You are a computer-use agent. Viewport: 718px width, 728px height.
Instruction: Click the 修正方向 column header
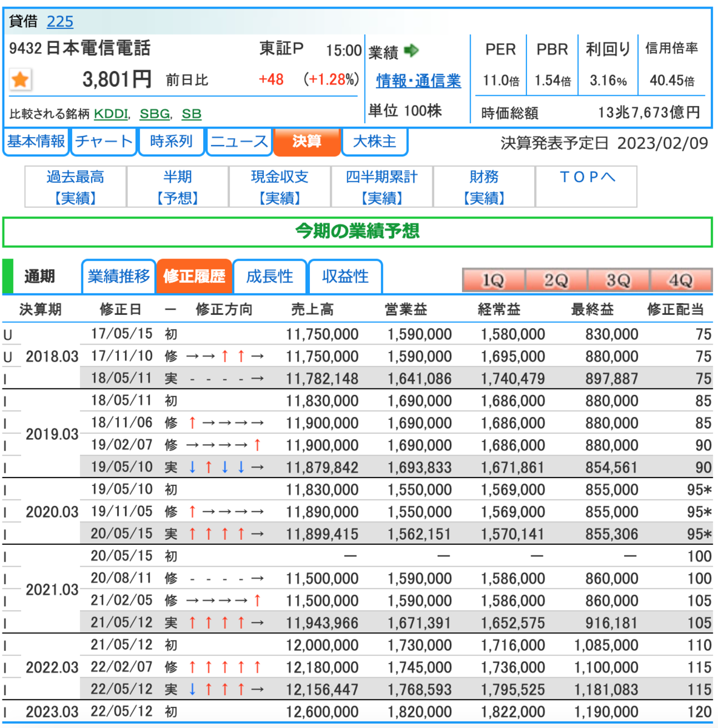coord(224,310)
